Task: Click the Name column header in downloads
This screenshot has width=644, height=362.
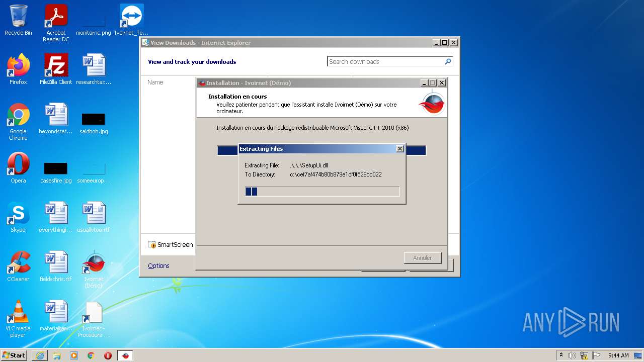Action: 155,82
